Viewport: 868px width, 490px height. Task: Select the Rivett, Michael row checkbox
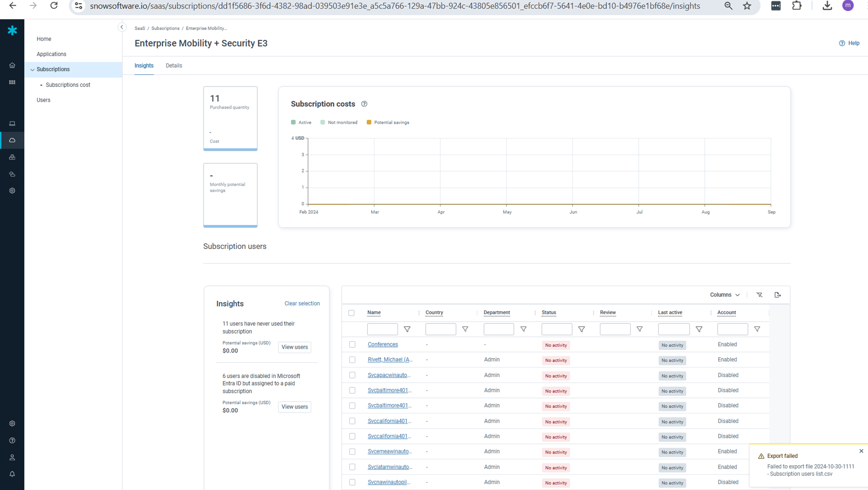[352, 360]
